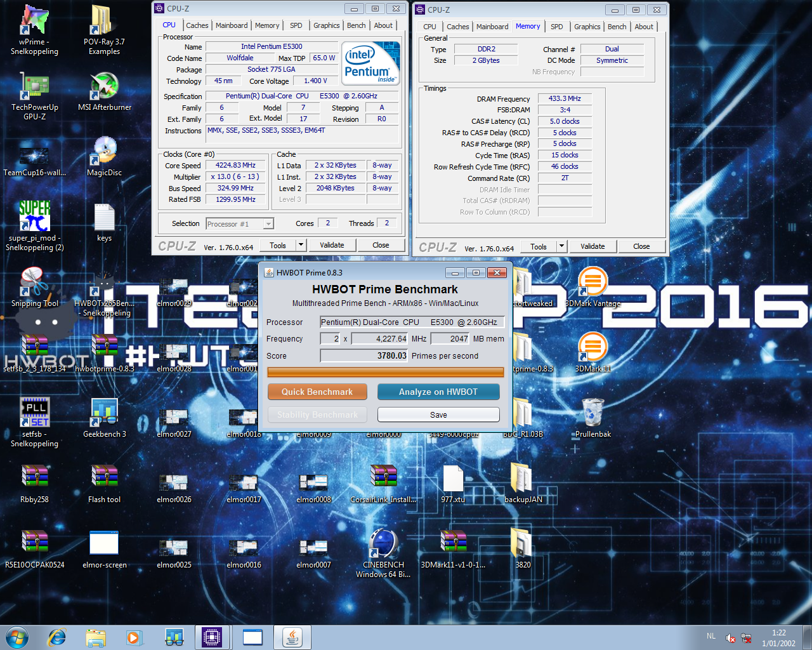The height and width of the screenshot is (650, 812).
Task: Open Memory tab in left CPU-Z window
Action: click(x=267, y=25)
